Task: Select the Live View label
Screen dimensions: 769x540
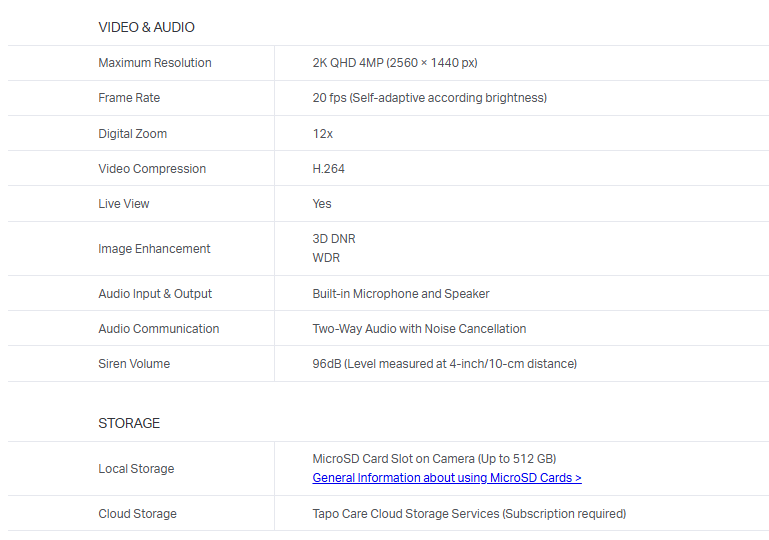Action: pos(124,204)
